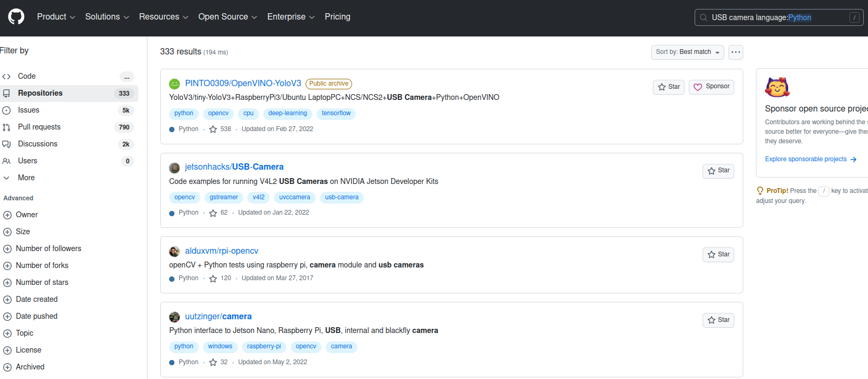Click jetsonhacks avatar icon
Viewport: 868px width, 379px height.
tap(174, 168)
